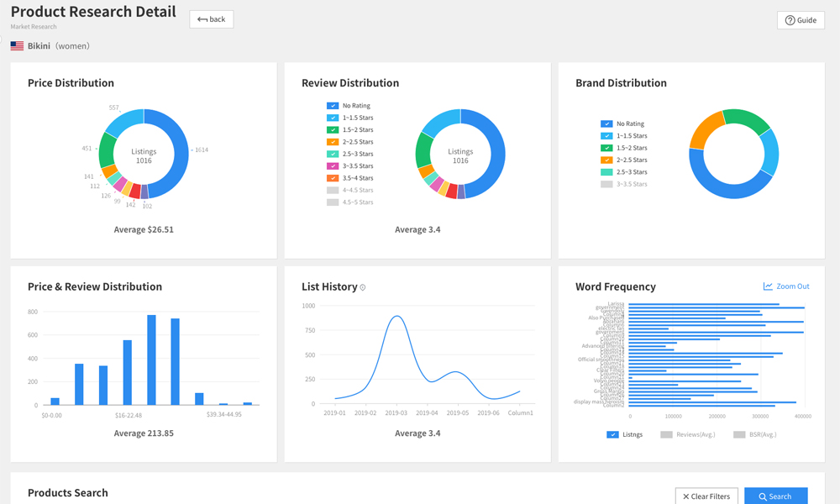Click the Brand Distribution card title
Image resolution: width=840 pixels, height=504 pixels.
[621, 83]
